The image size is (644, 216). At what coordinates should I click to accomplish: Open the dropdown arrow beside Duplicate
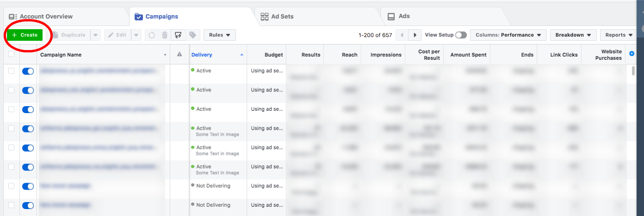click(x=95, y=35)
